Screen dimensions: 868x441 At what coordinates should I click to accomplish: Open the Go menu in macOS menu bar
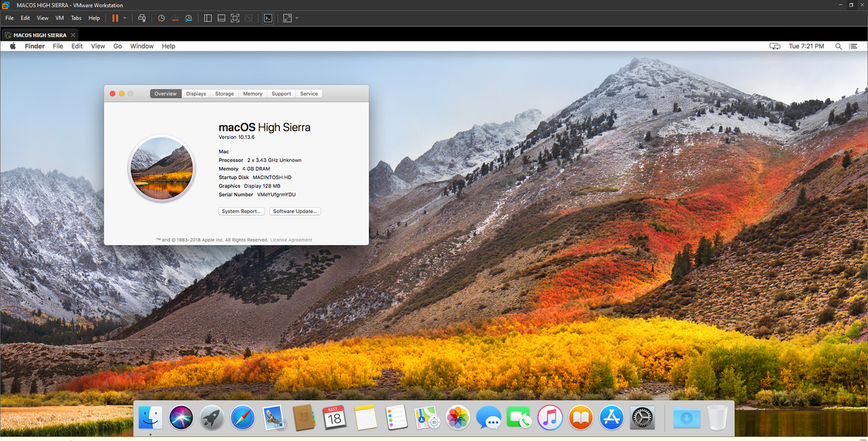(118, 46)
